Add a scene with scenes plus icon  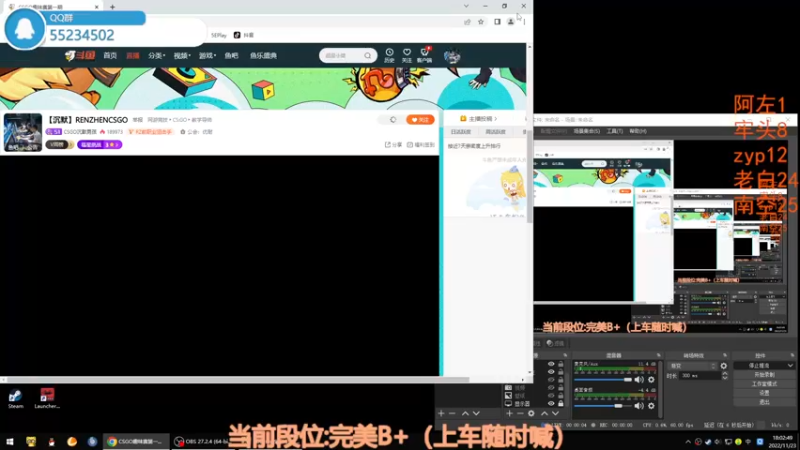441,413
